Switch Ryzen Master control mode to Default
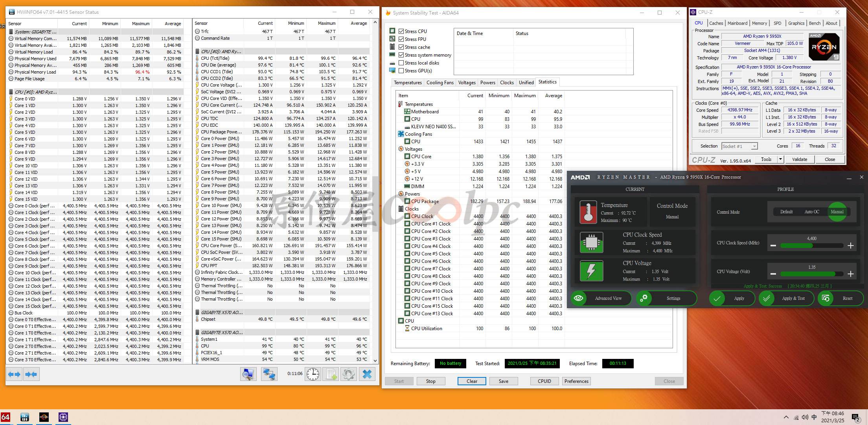The height and width of the screenshot is (425, 868). point(786,212)
